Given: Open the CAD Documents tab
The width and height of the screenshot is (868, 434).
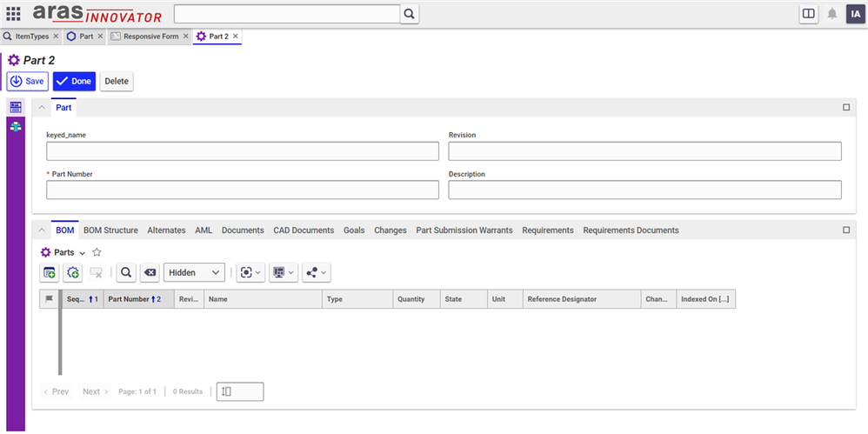Looking at the screenshot, I should pos(304,230).
